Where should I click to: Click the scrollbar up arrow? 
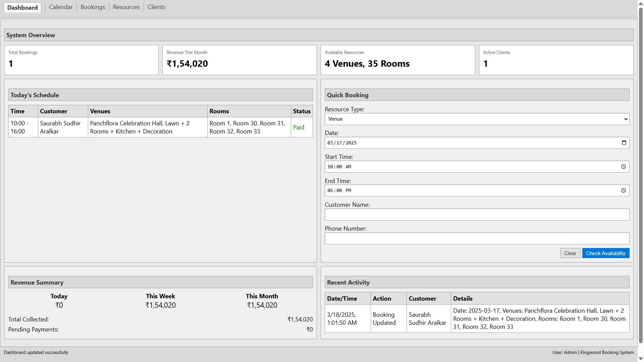coord(641,3)
